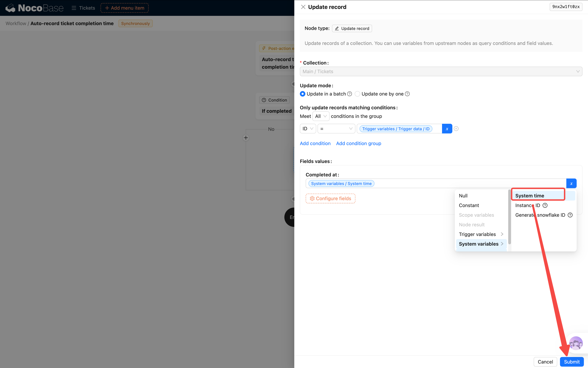The height and width of the screenshot is (368, 588).
Task: Remove the ID condition row
Action: (x=456, y=129)
